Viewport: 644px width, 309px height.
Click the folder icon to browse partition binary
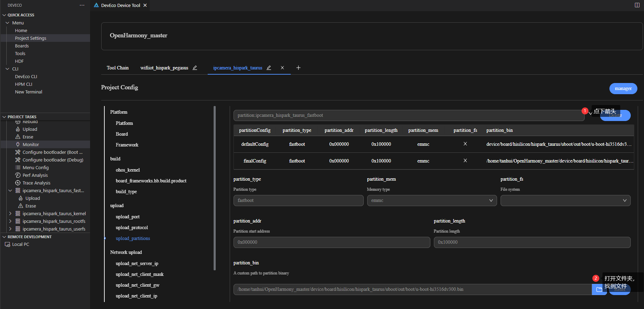(x=599, y=289)
